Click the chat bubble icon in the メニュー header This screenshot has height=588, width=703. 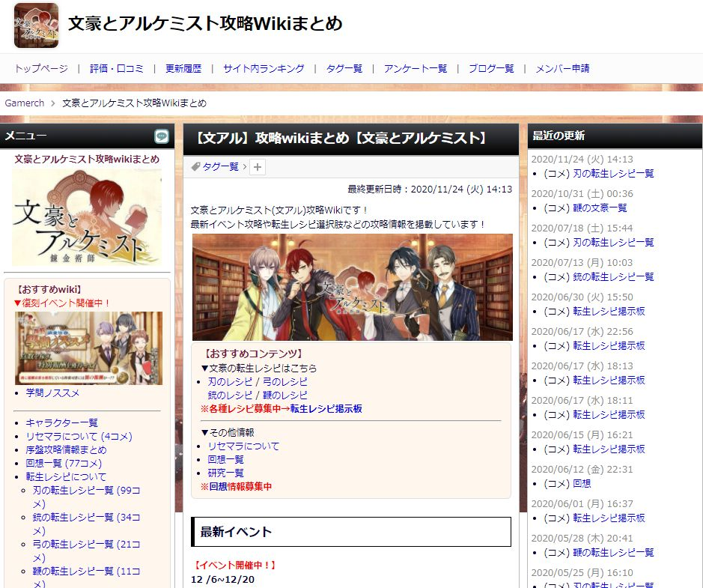pos(162,136)
